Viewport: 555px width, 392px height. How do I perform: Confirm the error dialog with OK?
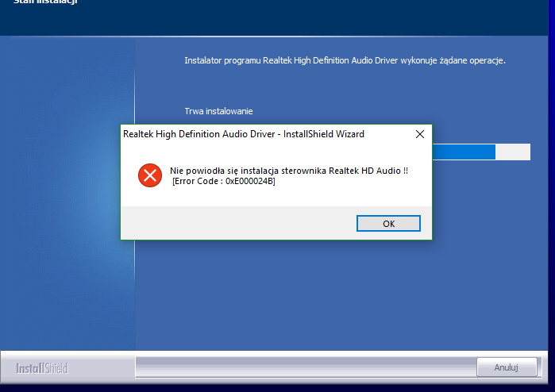[388, 223]
